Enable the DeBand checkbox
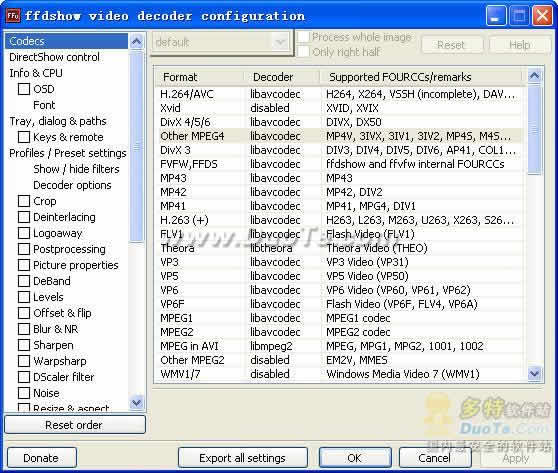Screen dimensions: 558x473 (24, 281)
